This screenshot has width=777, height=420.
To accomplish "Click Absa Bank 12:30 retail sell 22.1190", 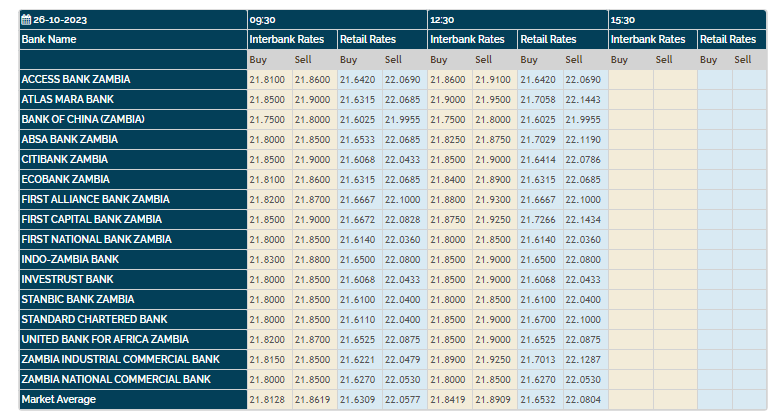I will (x=583, y=140).
